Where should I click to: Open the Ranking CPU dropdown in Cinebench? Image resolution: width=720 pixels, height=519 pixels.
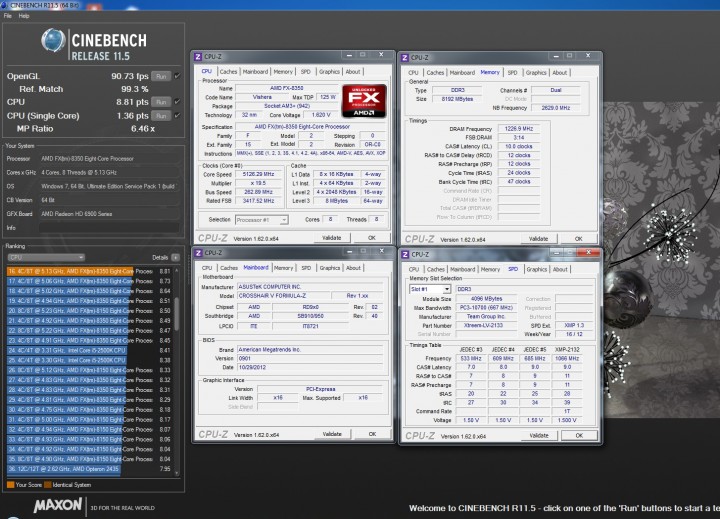(x=45, y=257)
